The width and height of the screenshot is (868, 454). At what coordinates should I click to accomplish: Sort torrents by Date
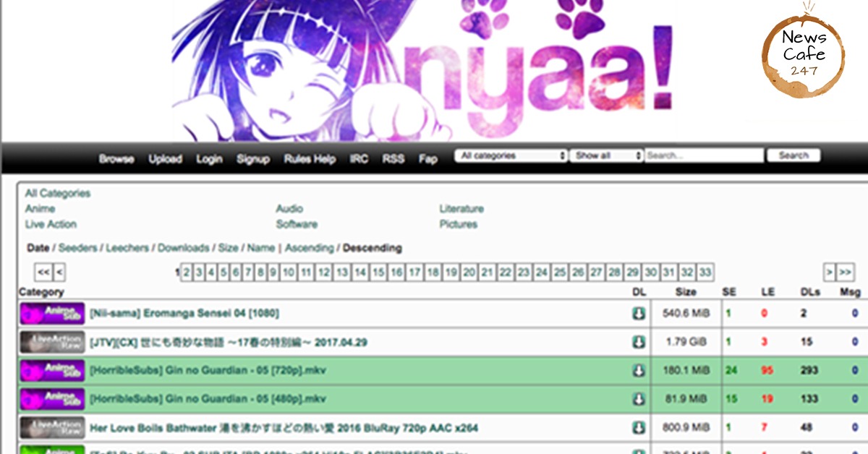pyautogui.click(x=38, y=248)
